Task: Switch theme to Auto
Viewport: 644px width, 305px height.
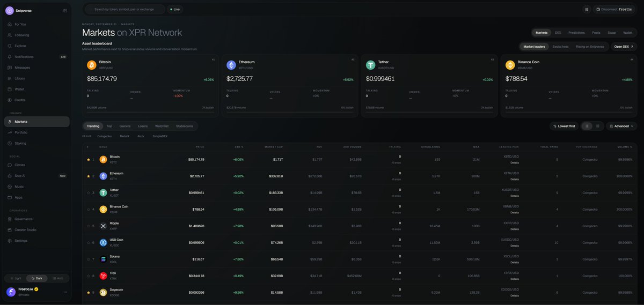Action: [58, 278]
